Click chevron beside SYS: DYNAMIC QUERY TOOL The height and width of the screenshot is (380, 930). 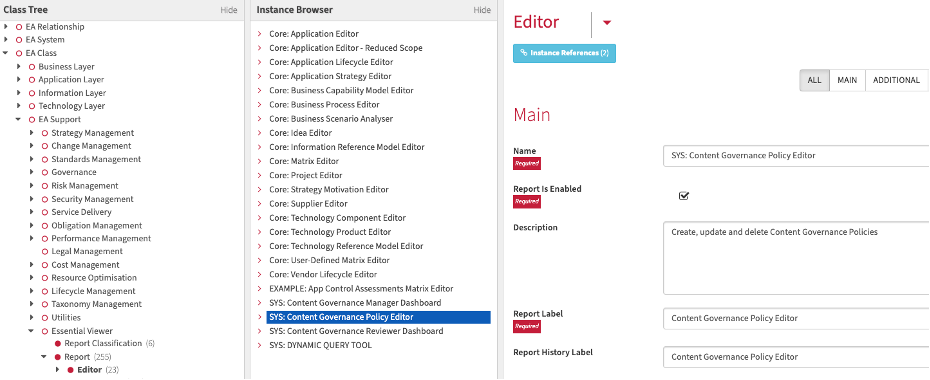tap(260, 345)
